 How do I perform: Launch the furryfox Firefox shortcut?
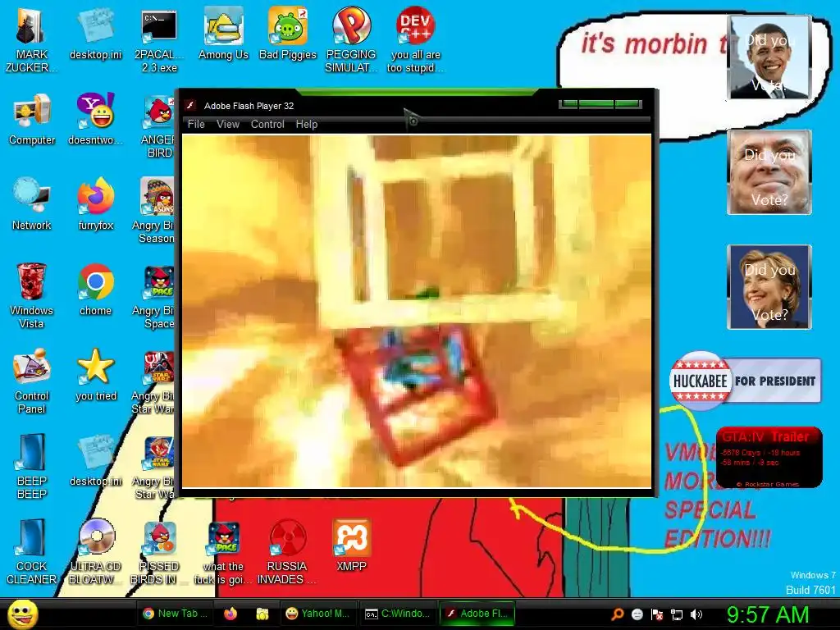95,204
